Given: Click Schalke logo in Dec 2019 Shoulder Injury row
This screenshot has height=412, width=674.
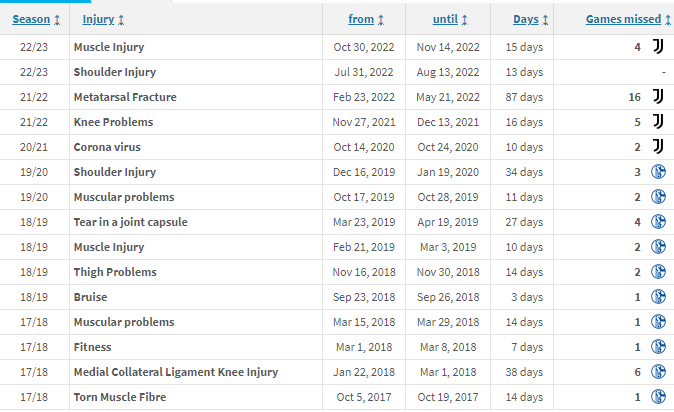Looking at the screenshot, I should coord(658,172).
